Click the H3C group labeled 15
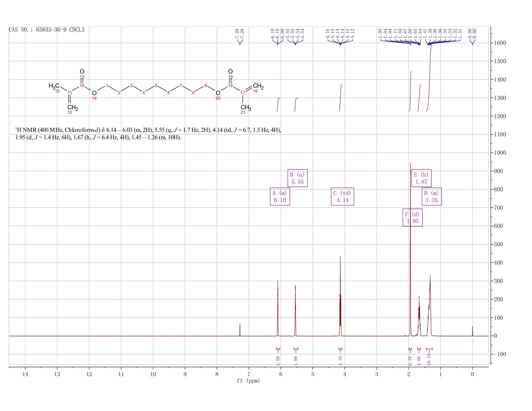The height and width of the screenshot is (411, 532). tap(54, 86)
